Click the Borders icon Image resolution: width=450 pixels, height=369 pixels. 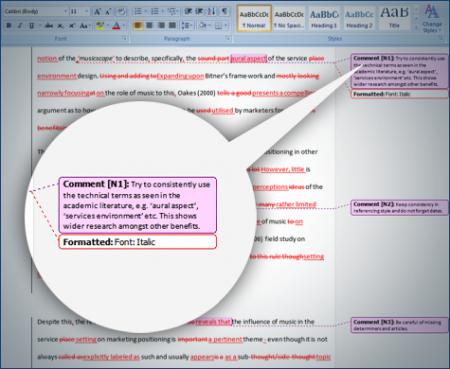click(x=218, y=25)
